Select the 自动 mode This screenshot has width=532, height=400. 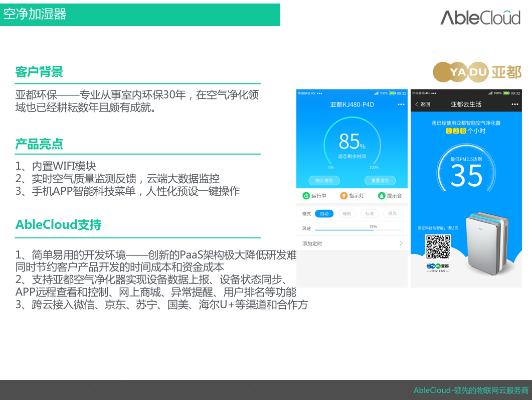(324, 214)
